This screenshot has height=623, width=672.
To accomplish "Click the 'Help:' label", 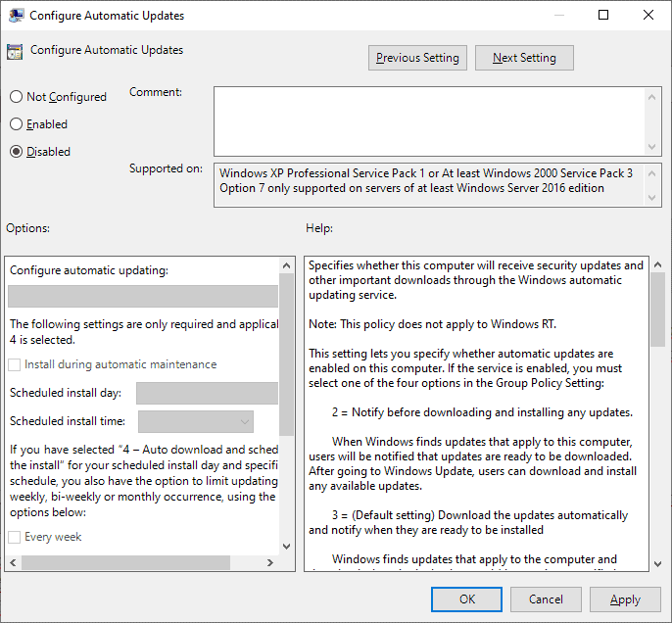I will pos(319,228).
